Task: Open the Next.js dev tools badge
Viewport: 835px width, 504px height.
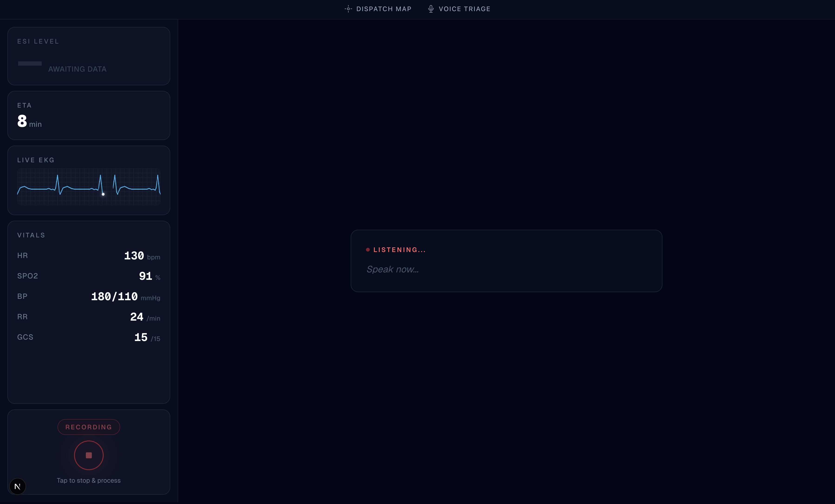Action: click(18, 486)
